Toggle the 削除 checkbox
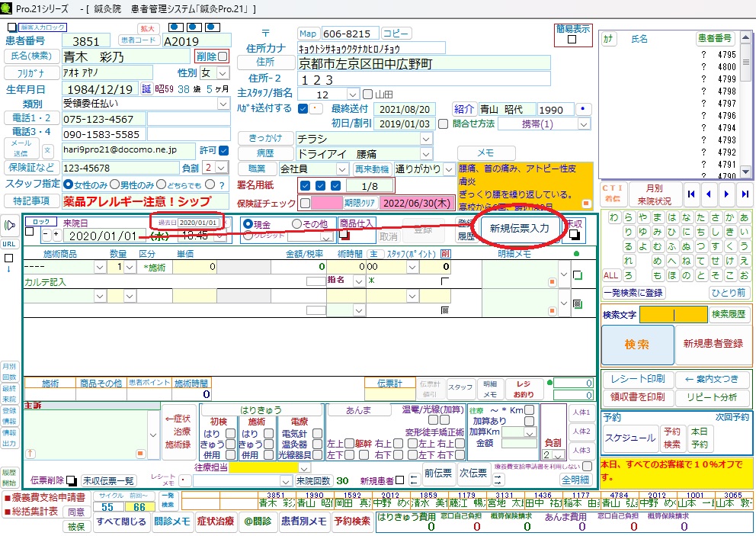The width and height of the screenshot is (756, 536). click(223, 56)
